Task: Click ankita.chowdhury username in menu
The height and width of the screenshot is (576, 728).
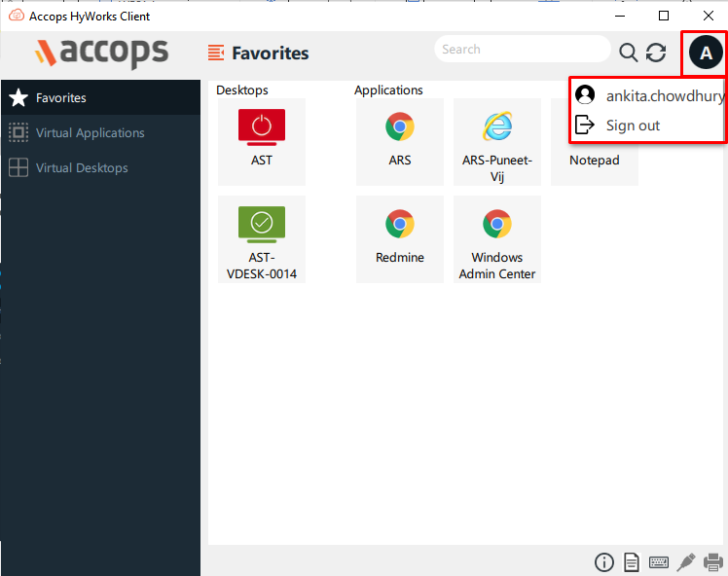Action: [x=662, y=95]
